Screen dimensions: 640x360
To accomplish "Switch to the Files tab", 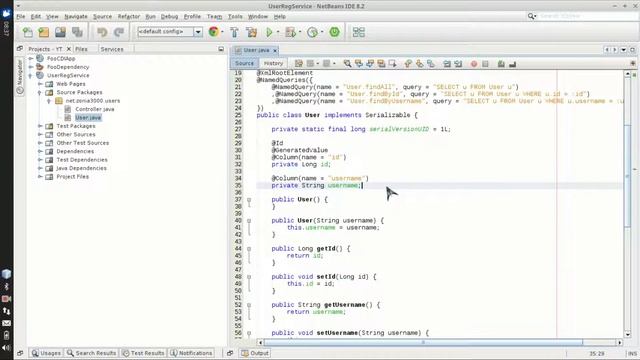I will click(x=81, y=49).
